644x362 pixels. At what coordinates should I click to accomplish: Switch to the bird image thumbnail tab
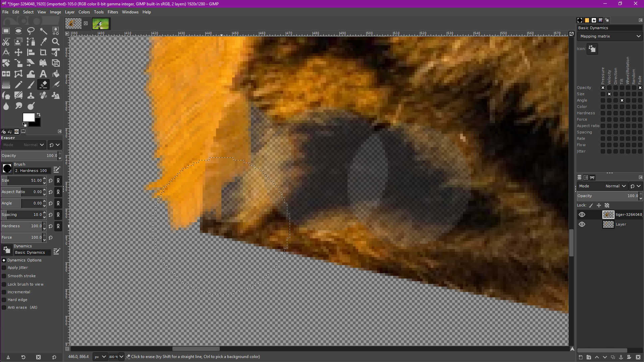pos(100,24)
